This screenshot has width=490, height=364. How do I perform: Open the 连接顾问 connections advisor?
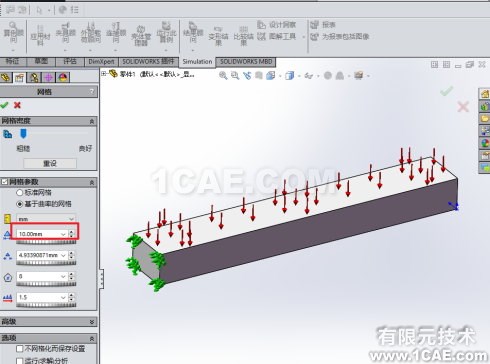[x=116, y=33]
